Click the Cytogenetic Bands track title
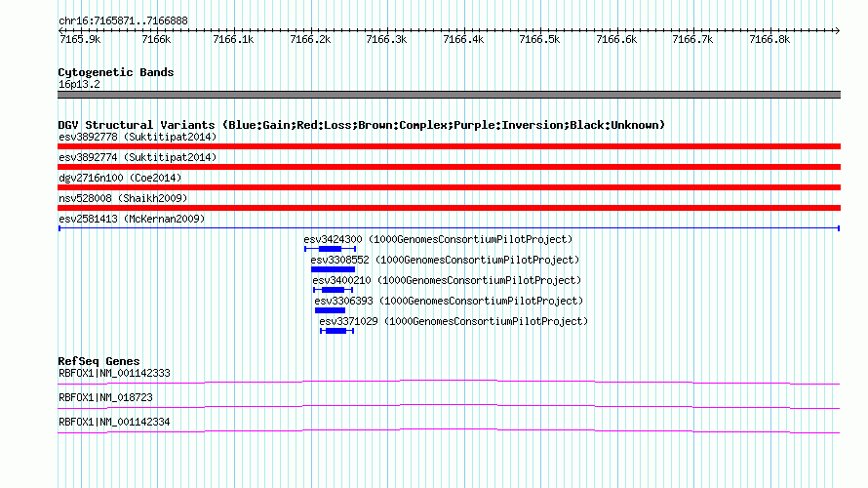This screenshot has height=488, width=868. (116, 72)
